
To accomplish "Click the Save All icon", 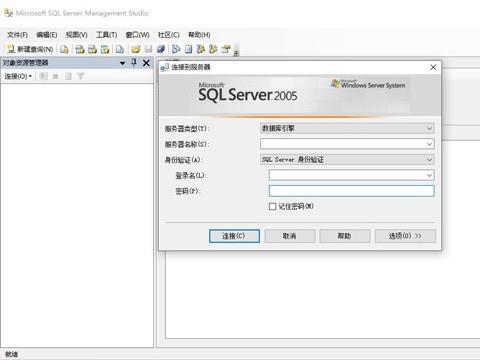I will tap(161, 49).
